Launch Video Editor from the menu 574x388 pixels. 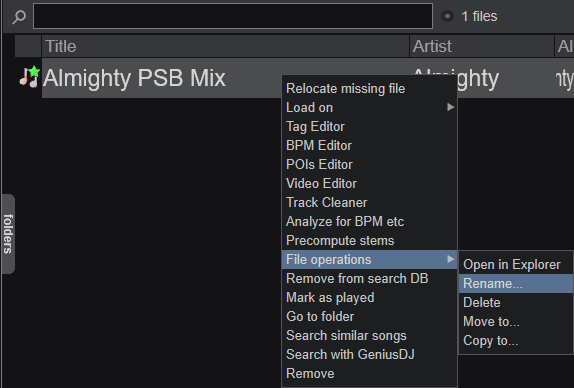coord(369,184)
